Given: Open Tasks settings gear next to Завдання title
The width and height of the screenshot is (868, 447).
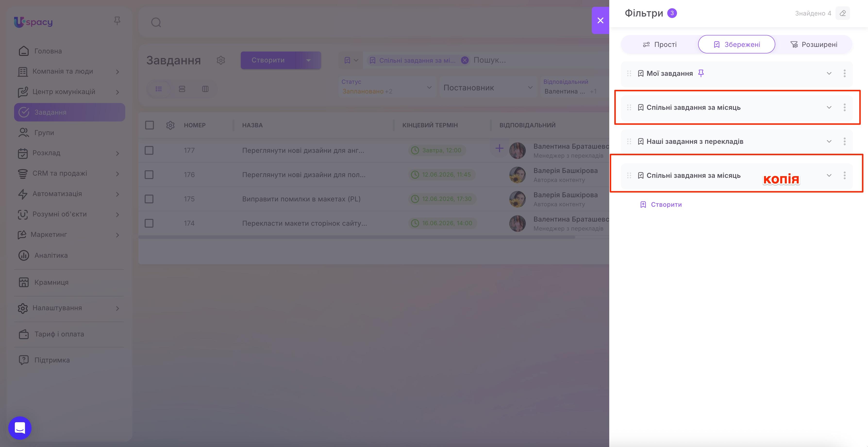Looking at the screenshot, I should (221, 60).
